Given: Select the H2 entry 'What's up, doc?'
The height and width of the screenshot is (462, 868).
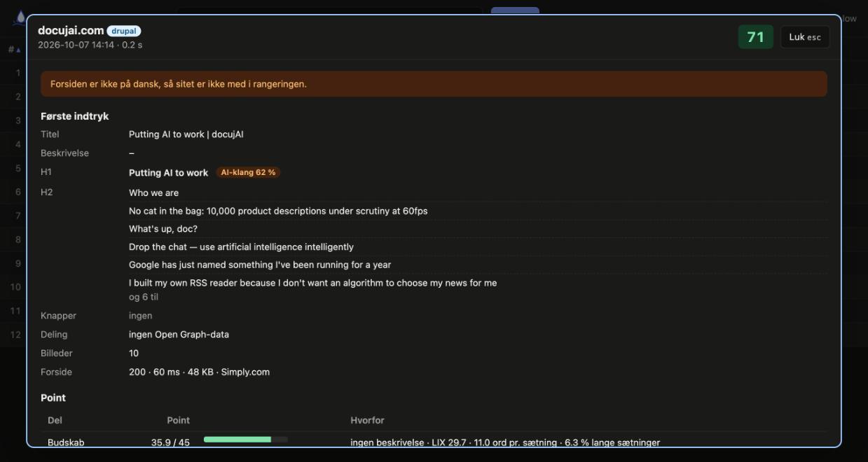Looking at the screenshot, I should 163,229.
